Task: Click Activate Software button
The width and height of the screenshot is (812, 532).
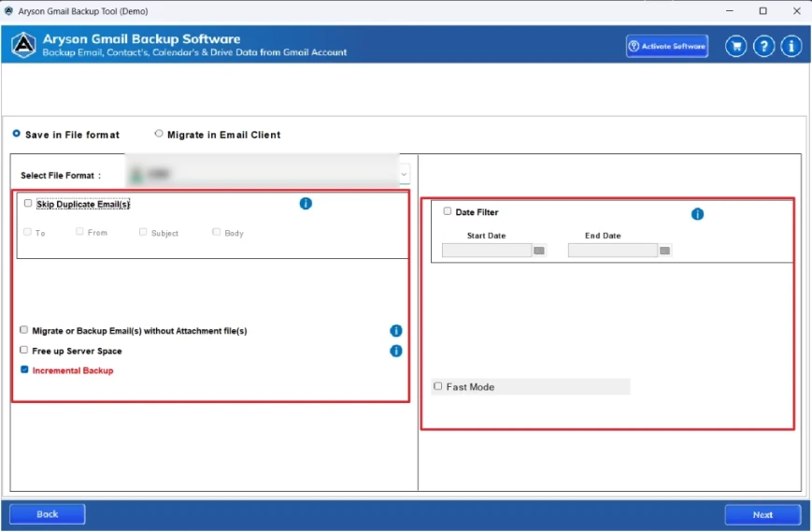Action: pyautogui.click(x=667, y=46)
